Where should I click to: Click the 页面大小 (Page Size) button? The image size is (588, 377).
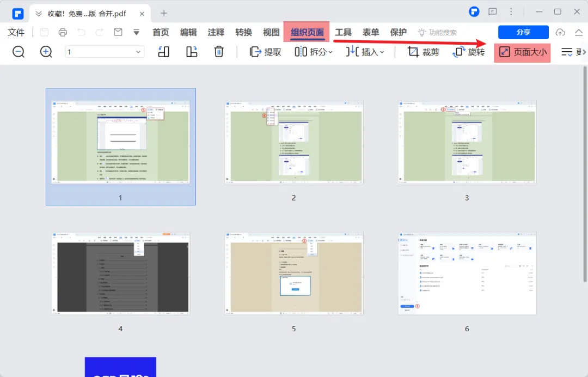click(523, 52)
